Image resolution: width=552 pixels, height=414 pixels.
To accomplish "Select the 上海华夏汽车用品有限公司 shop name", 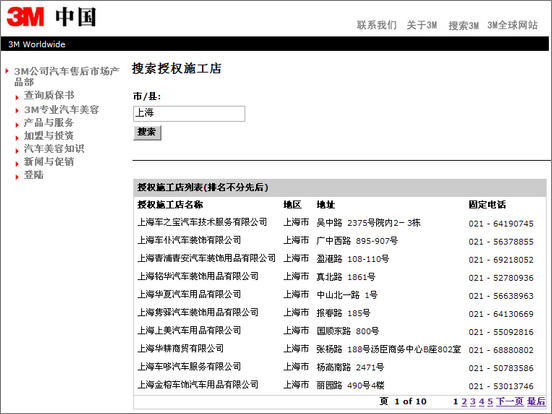I will [189, 294].
